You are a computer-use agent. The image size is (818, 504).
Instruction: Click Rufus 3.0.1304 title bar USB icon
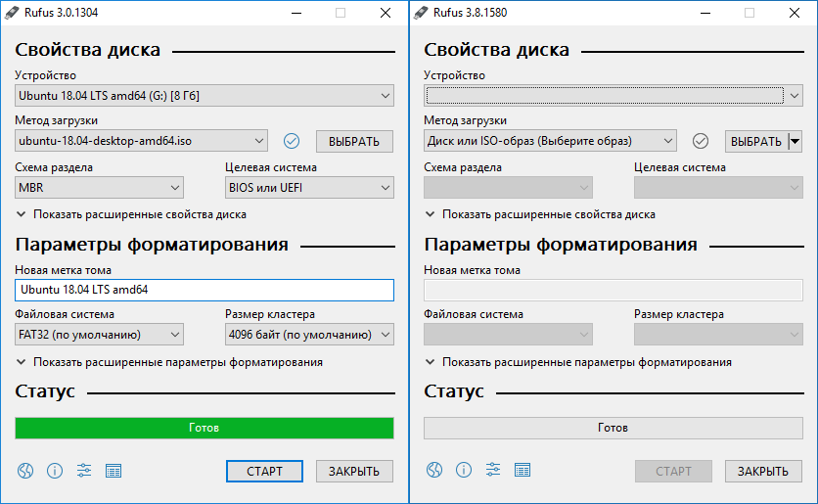[12, 13]
